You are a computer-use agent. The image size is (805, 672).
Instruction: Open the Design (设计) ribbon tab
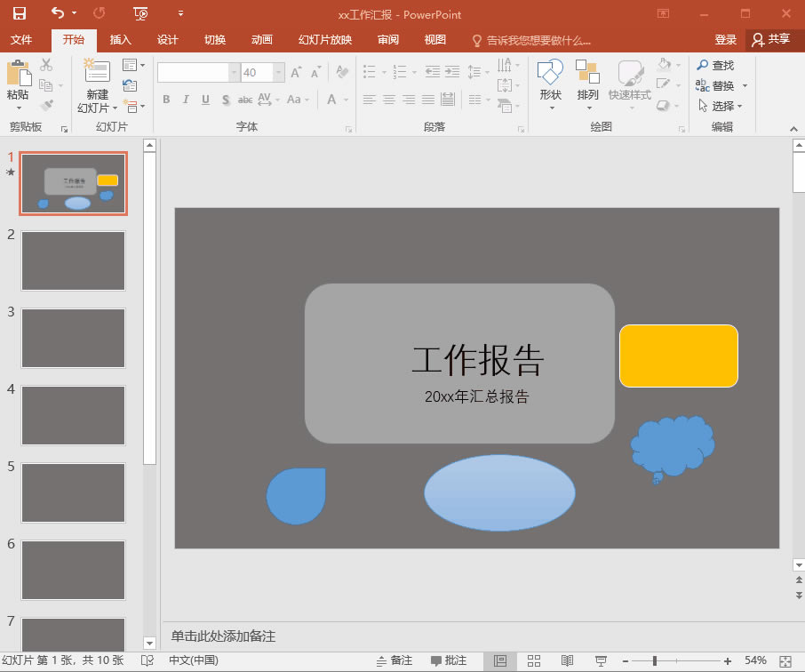168,40
